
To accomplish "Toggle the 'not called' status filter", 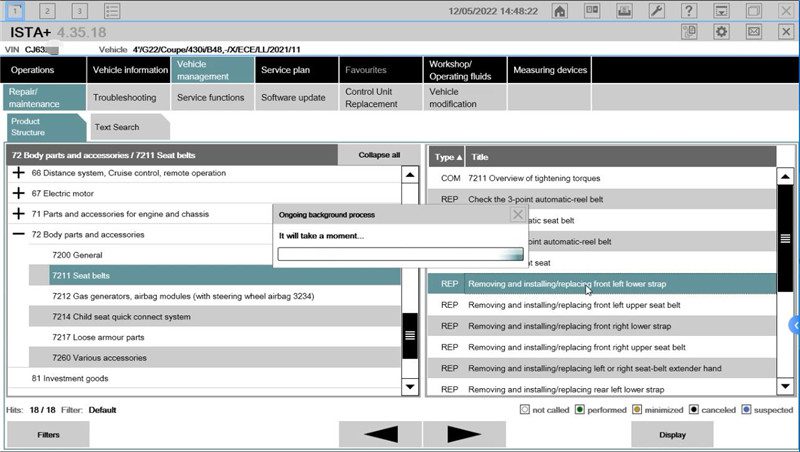I will 524,410.
